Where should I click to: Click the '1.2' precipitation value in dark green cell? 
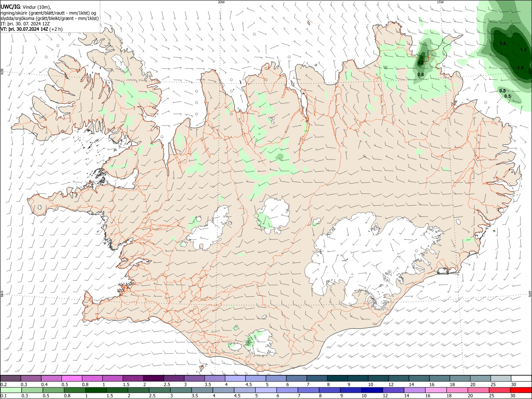[421, 63]
